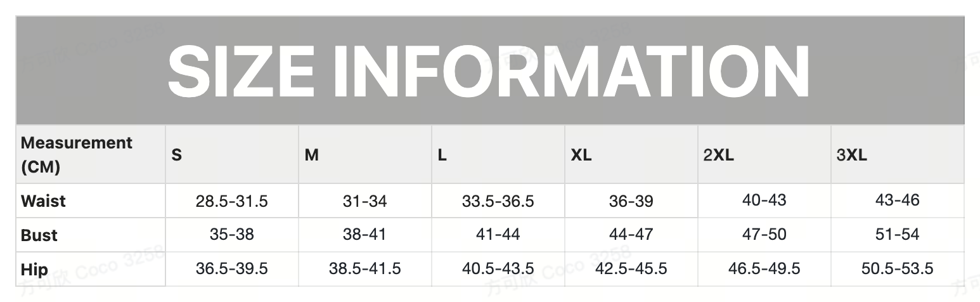Click the Hip row label
Viewport: 980px width, 302px height.
[34, 270]
